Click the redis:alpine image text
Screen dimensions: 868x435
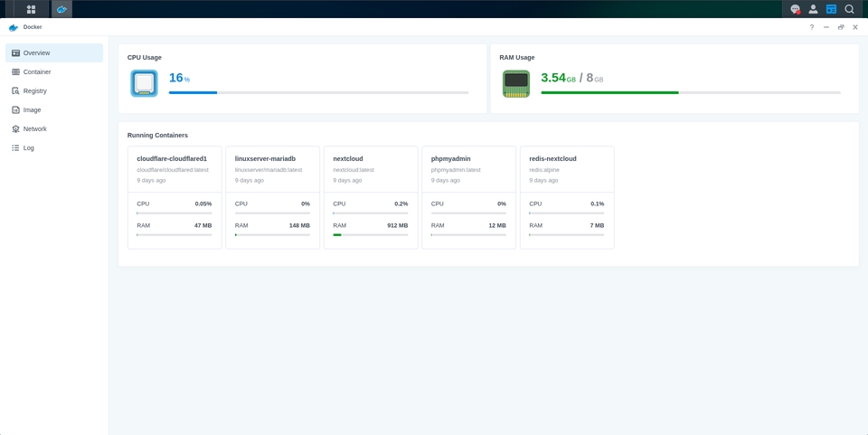(544, 170)
